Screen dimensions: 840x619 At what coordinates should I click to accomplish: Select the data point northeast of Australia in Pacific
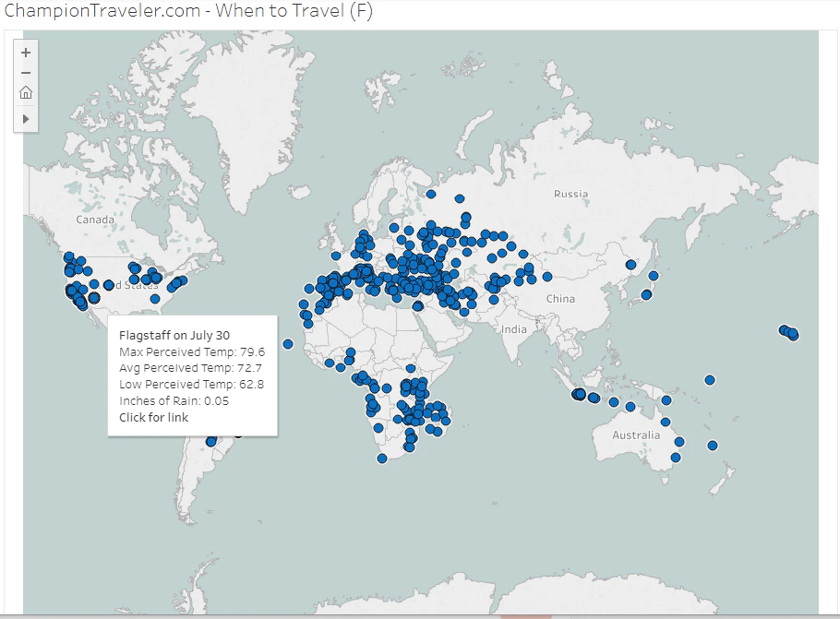point(710,380)
